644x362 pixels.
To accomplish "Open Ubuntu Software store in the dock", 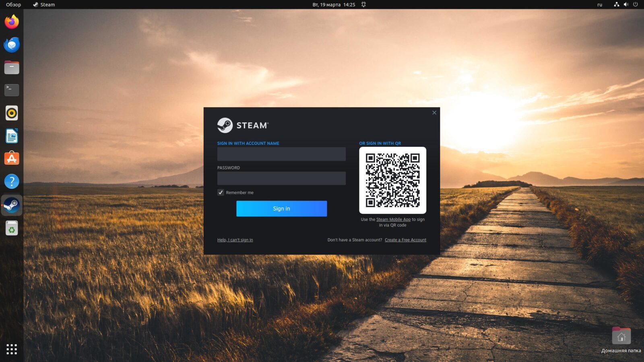I will tap(12, 158).
